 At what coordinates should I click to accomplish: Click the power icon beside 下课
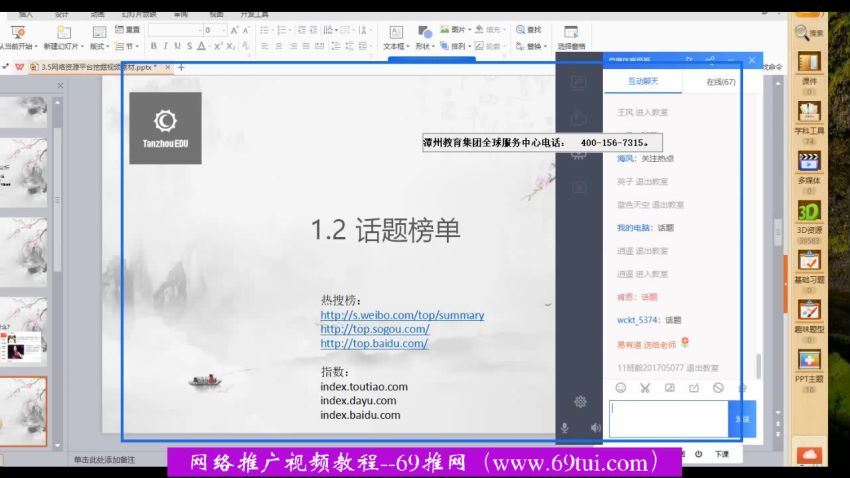(x=698, y=454)
